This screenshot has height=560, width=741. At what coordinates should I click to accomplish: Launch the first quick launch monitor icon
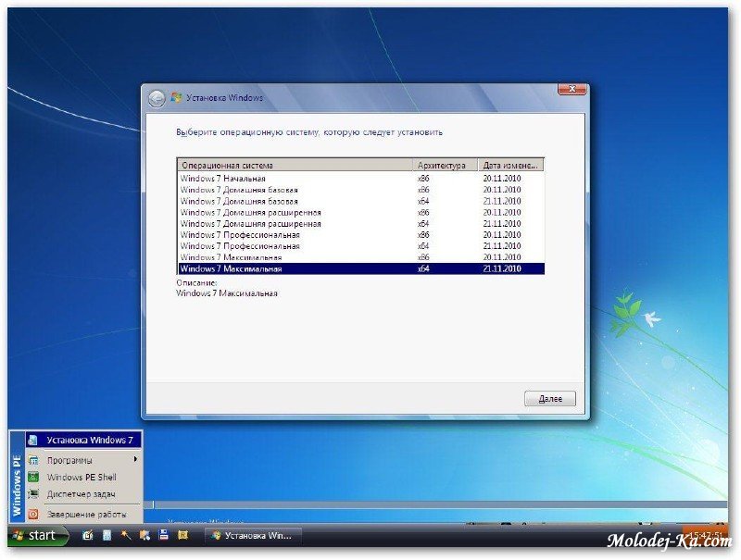[87, 535]
